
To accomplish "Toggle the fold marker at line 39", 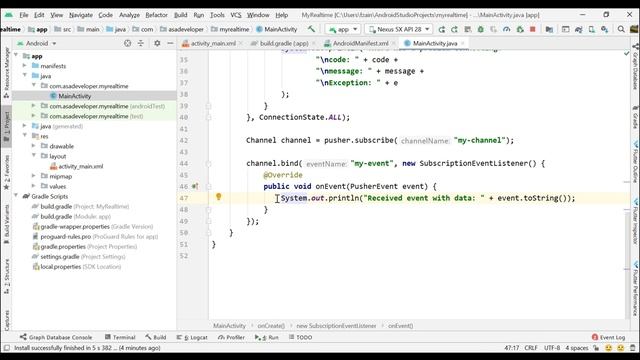I will (x=209, y=106).
